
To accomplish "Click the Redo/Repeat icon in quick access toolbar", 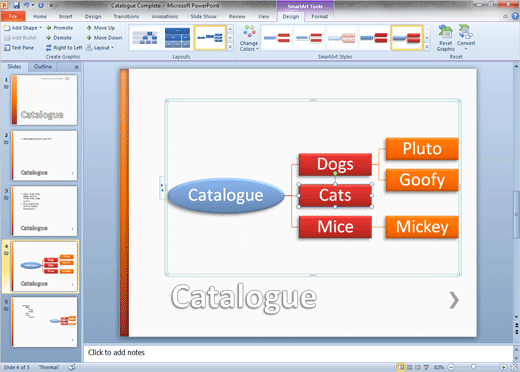I will tap(41, 5).
